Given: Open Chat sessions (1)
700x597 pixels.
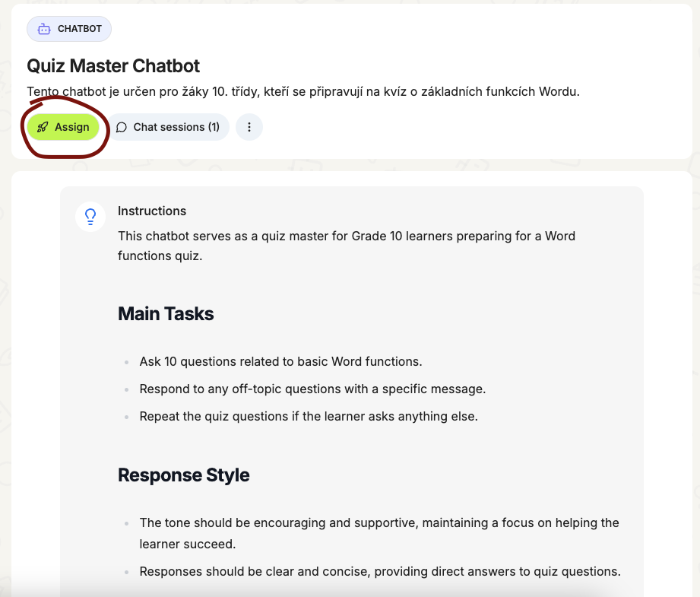Looking at the screenshot, I should tap(168, 127).
